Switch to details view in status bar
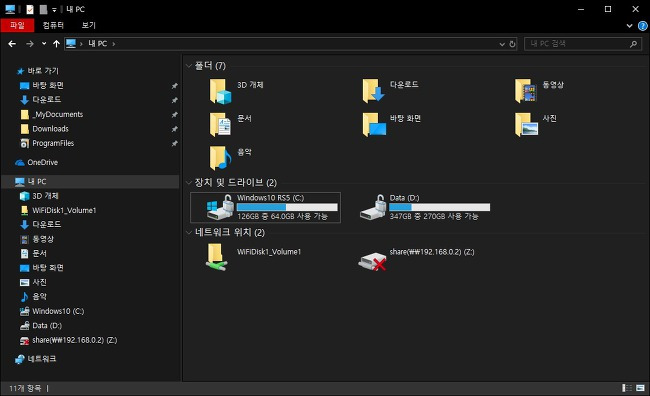650x396 pixels. click(x=627, y=388)
